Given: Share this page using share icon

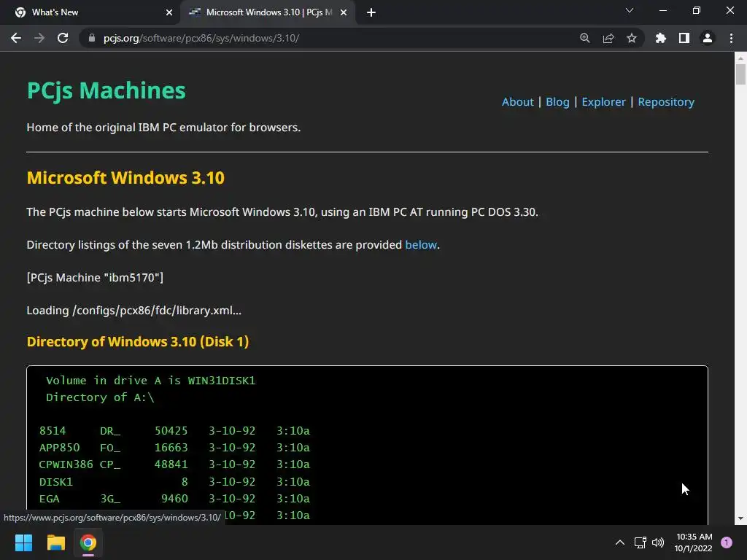Looking at the screenshot, I should pos(608,38).
